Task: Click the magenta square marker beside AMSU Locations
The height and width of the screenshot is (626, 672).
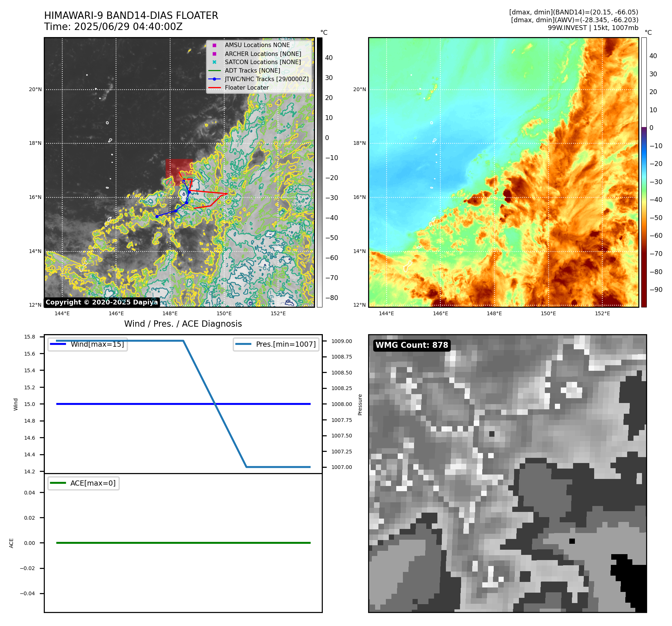Action: (x=214, y=45)
